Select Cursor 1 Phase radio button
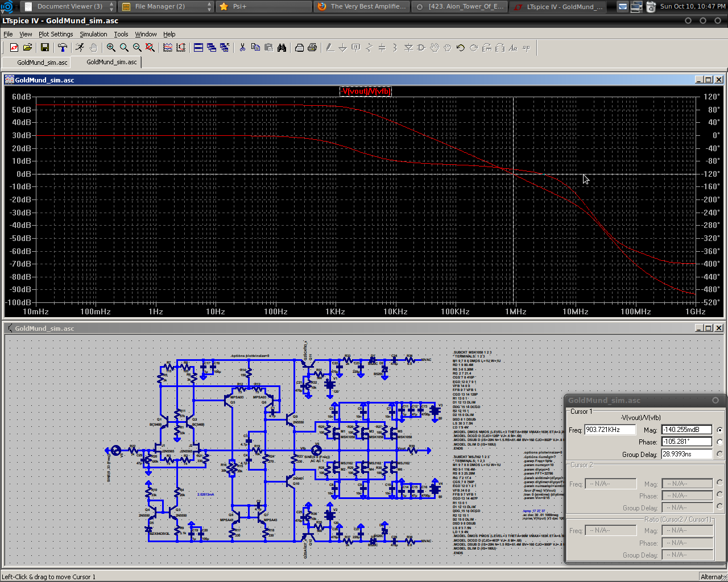This screenshot has height=582, width=728. pyautogui.click(x=720, y=442)
